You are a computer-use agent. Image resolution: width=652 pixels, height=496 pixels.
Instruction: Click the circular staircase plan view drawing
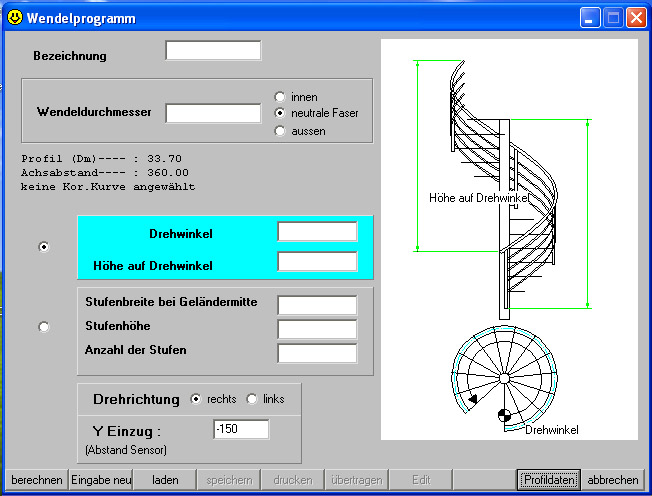pyautogui.click(x=504, y=378)
